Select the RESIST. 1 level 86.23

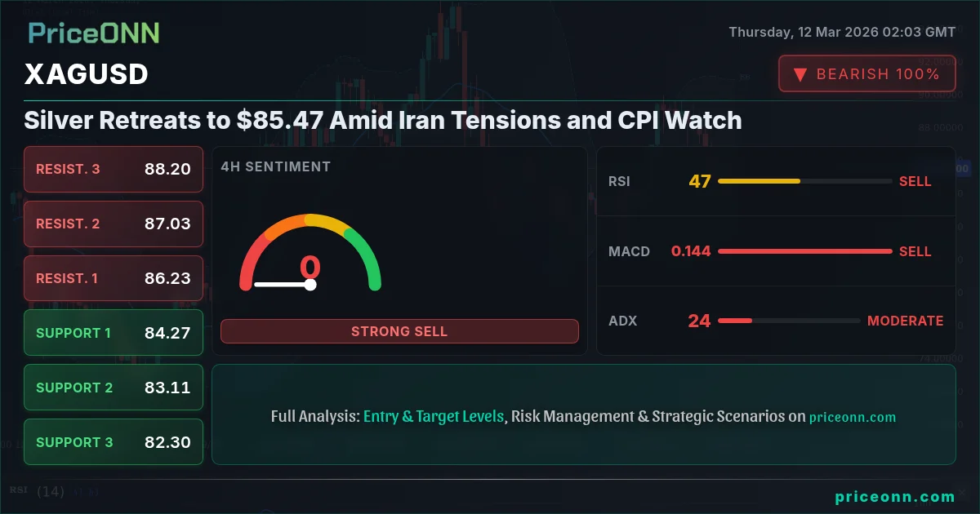coord(114,278)
